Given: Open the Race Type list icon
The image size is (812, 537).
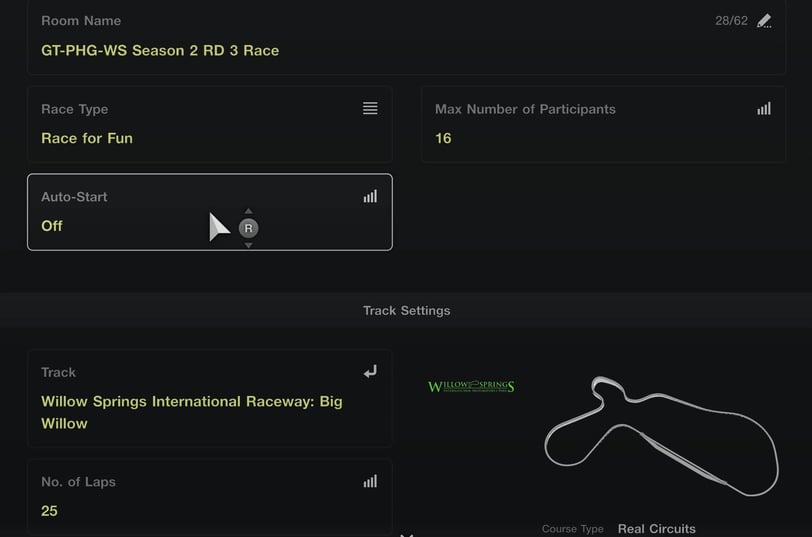Looking at the screenshot, I should pyautogui.click(x=370, y=108).
